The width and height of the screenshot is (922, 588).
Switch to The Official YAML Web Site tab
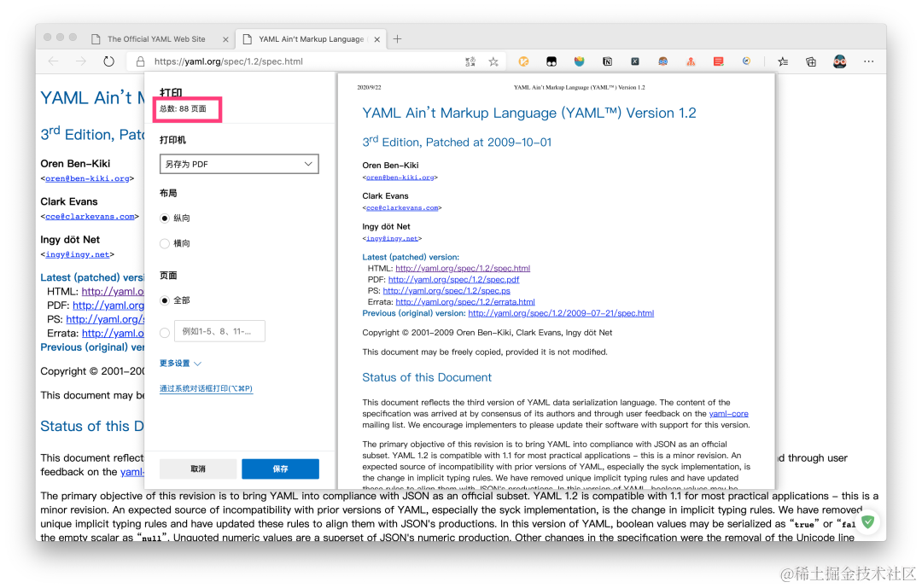point(156,38)
